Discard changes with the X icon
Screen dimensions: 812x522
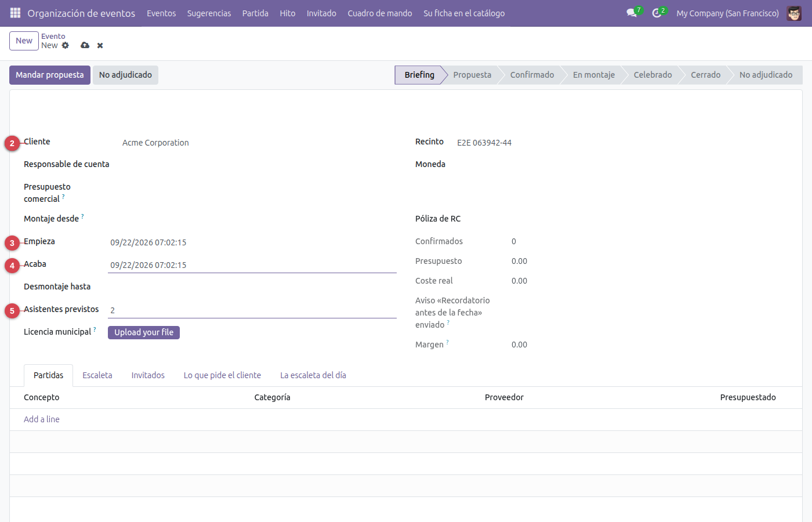click(100, 45)
